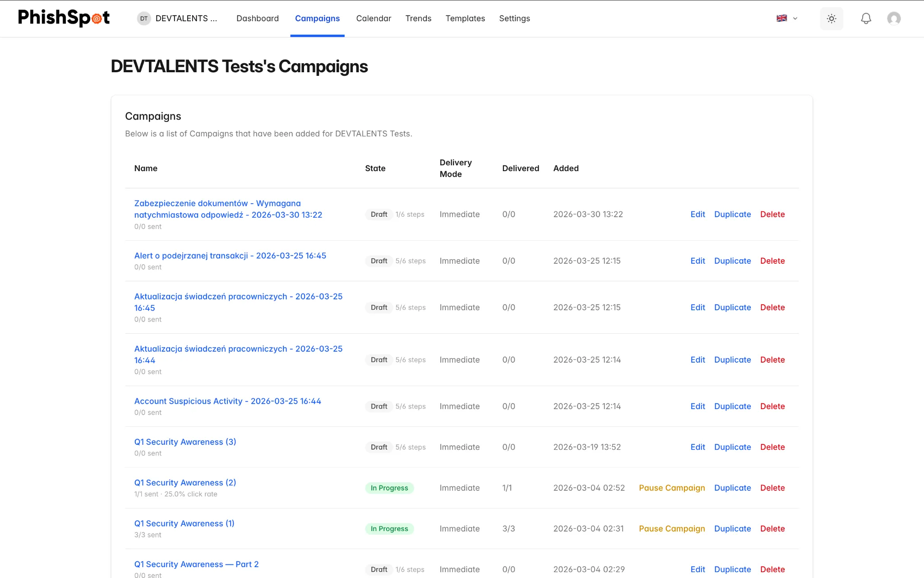Delete the Zabezpieczenie dokumentów campaign
The height and width of the screenshot is (578, 924).
coord(772,214)
